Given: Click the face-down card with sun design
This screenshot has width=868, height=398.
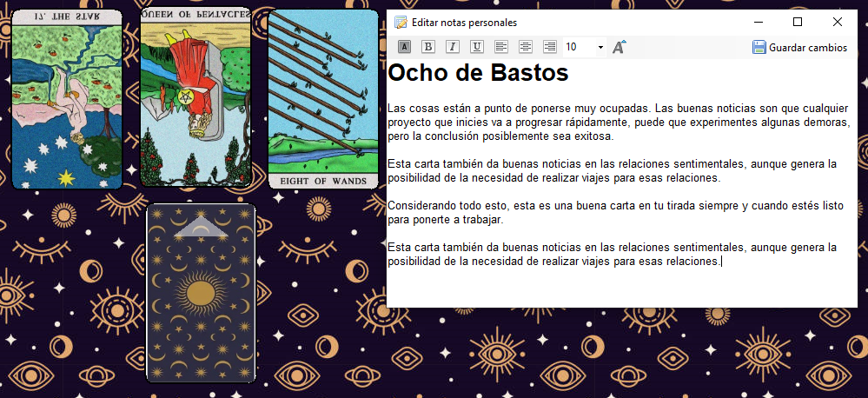Looking at the screenshot, I should pos(201,293).
